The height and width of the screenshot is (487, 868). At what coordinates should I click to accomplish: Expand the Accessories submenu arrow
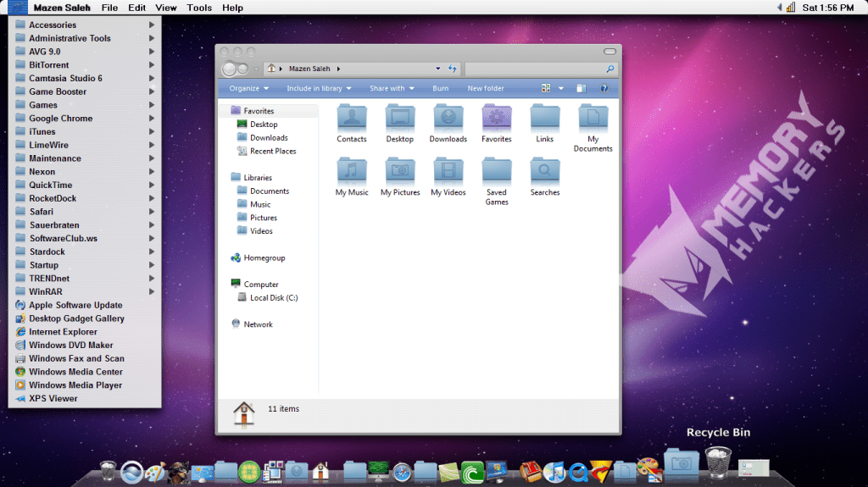151,25
